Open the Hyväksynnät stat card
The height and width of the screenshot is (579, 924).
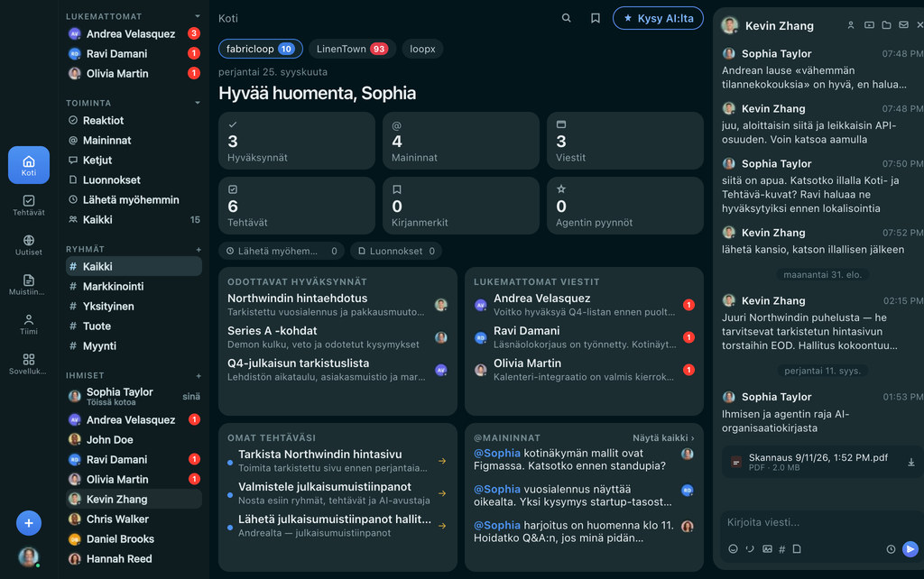[x=296, y=141]
